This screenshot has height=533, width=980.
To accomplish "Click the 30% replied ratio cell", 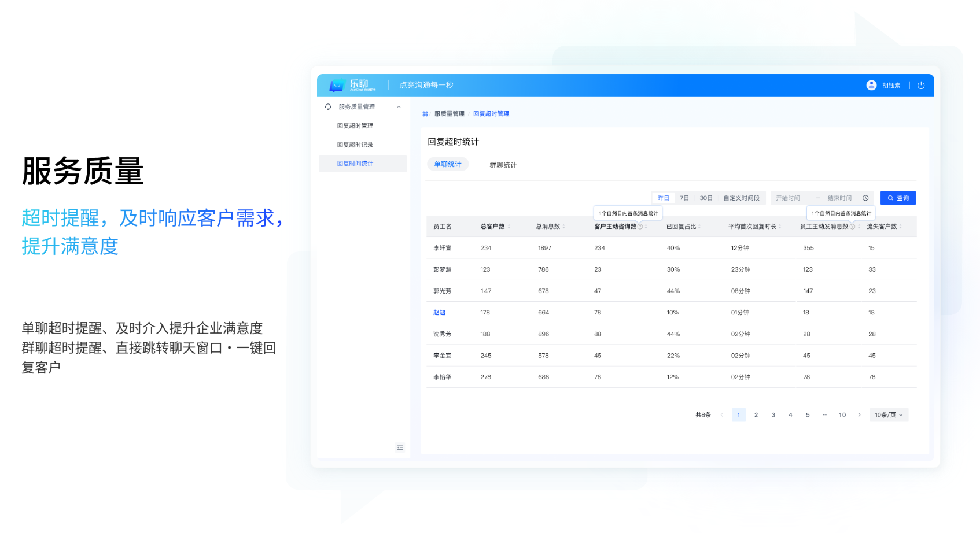I will click(x=673, y=269).
